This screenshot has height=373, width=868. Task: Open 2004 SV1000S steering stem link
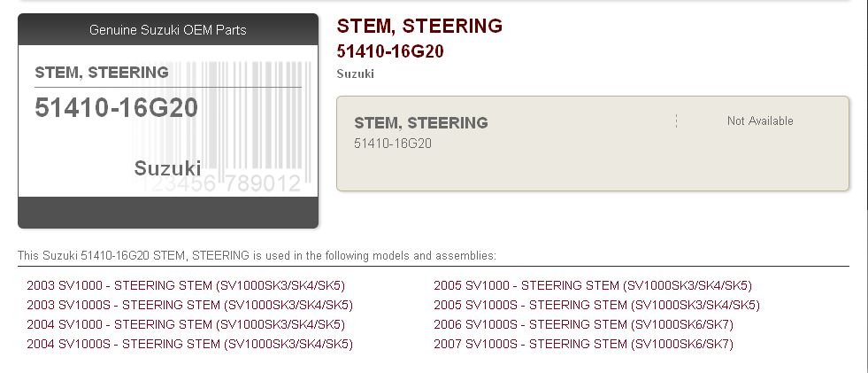tap(189, 344)
